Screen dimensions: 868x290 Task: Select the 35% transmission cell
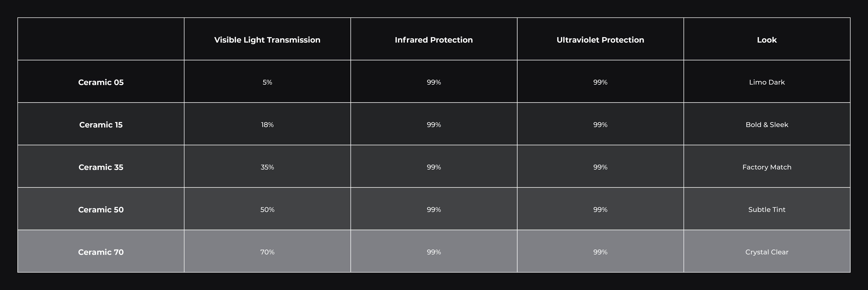(x=267, y=167)
